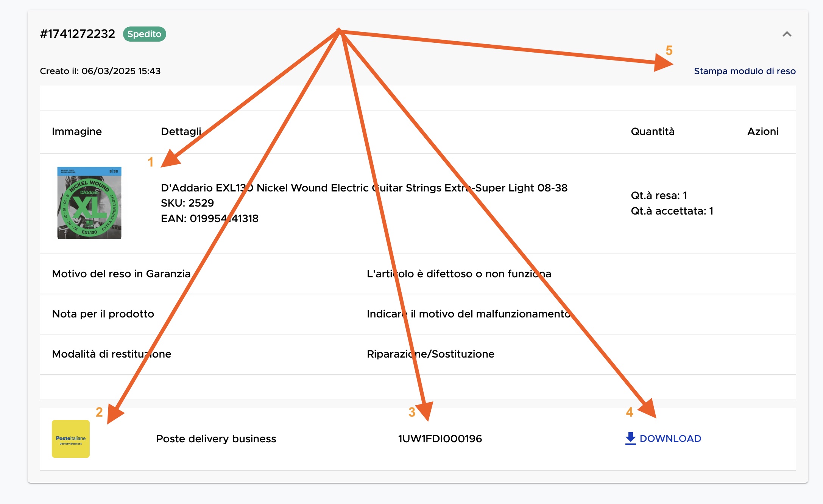Collapse the order panel with chevron
This screenshot has width=823, height=504.
787,34
